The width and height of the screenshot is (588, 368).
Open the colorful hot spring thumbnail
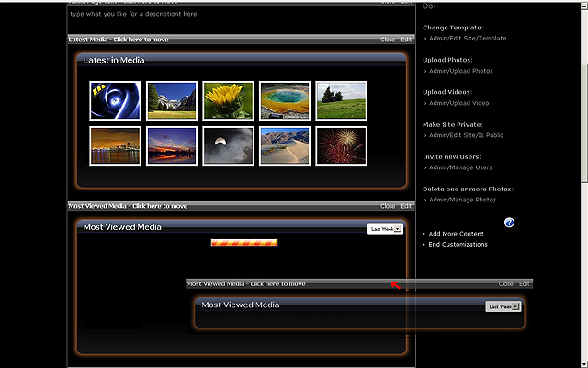[285, 100]
